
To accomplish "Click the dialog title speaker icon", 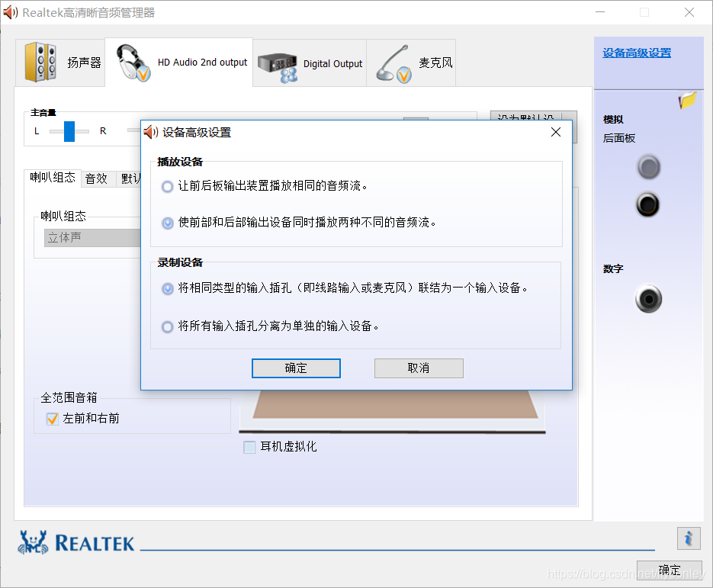I will [x=151, y=132].
